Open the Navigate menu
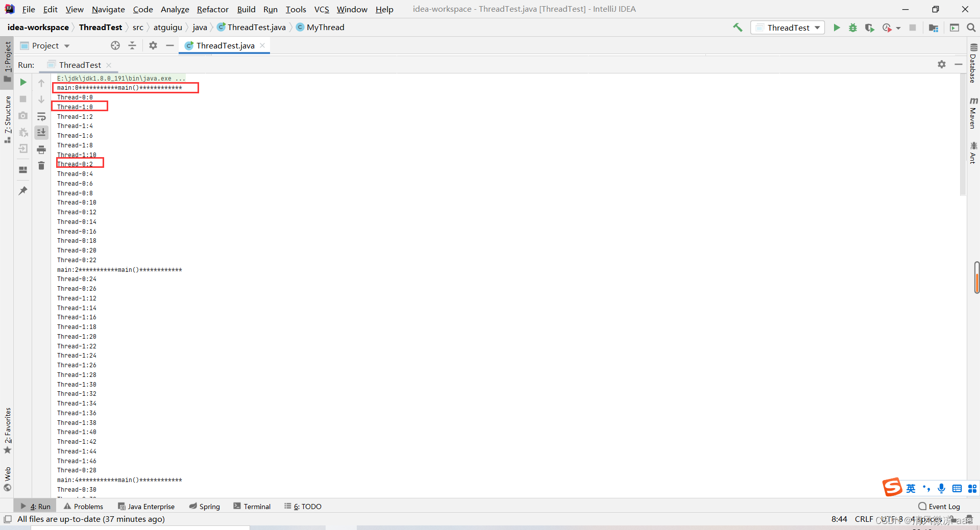 click(x=108, y=9)
